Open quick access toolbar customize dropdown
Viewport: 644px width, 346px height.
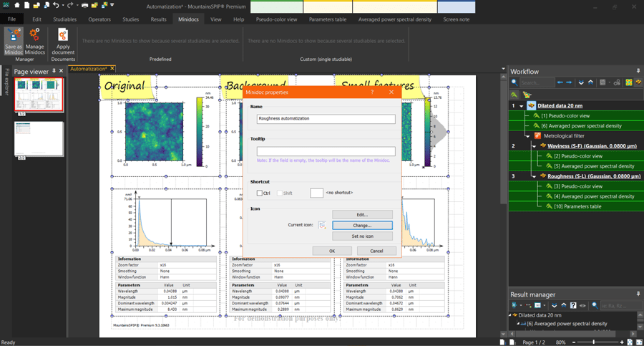[x=112, y=5]
